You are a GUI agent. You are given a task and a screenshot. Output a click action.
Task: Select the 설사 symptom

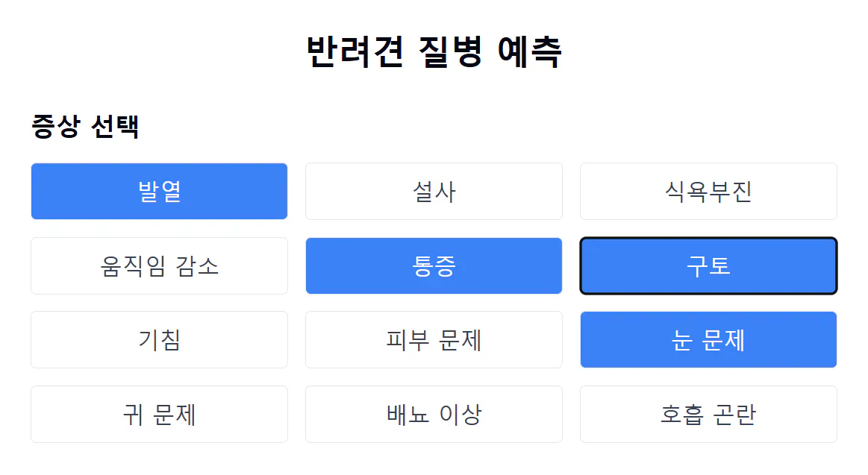(x=434, y=192)
